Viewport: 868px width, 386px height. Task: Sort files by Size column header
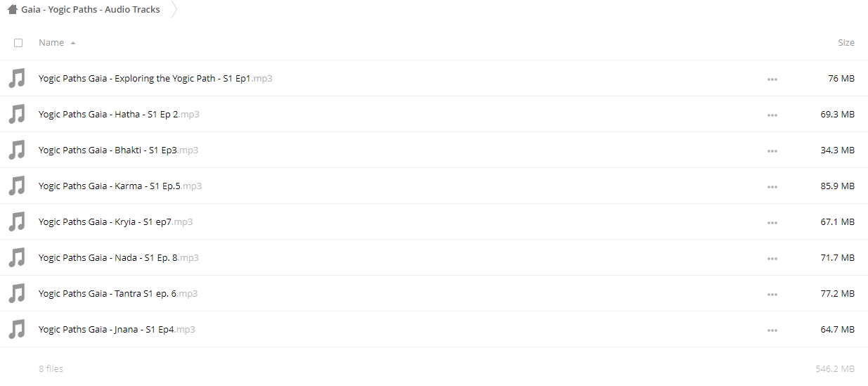(x=846, y=43)
